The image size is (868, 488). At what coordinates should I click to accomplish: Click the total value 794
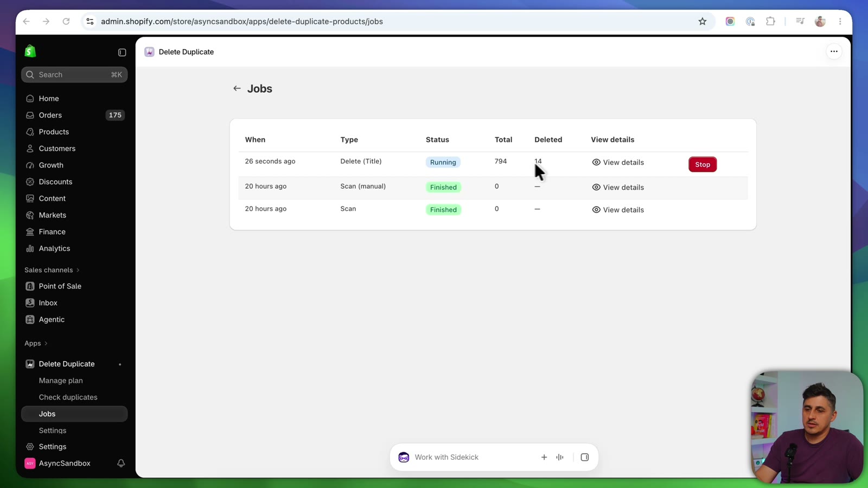[x=501, y=161]
